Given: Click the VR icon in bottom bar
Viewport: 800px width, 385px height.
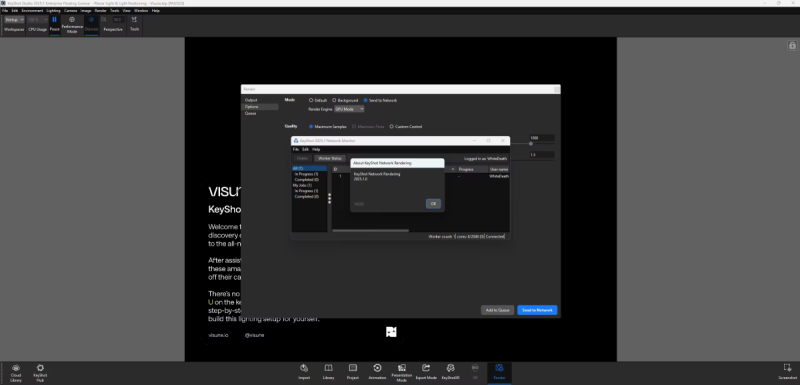Looking at the screenshot, I should click(x=475, y=368).
